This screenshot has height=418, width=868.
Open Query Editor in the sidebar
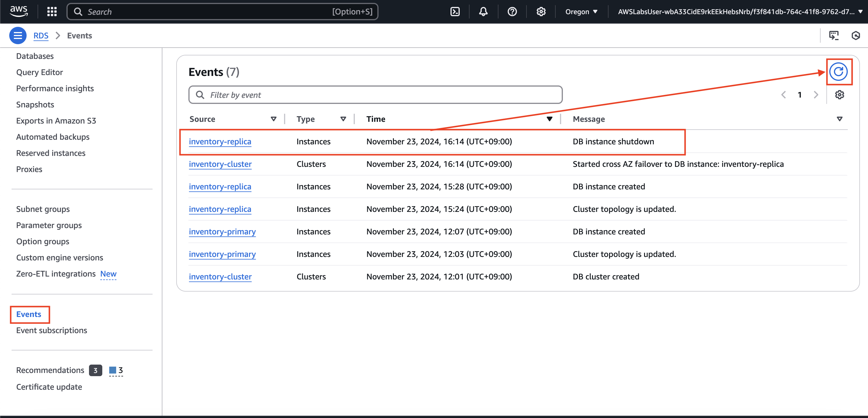pyautogui.click(x=39, y=72)
